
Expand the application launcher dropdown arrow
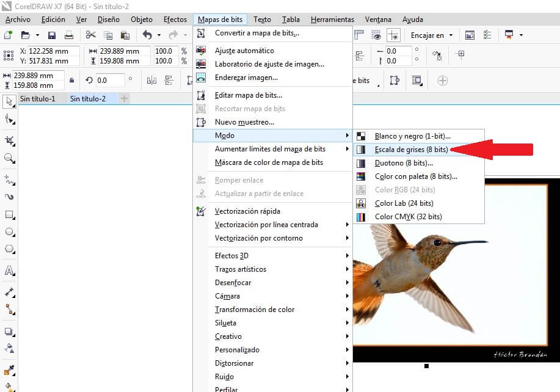coord(521,35)
